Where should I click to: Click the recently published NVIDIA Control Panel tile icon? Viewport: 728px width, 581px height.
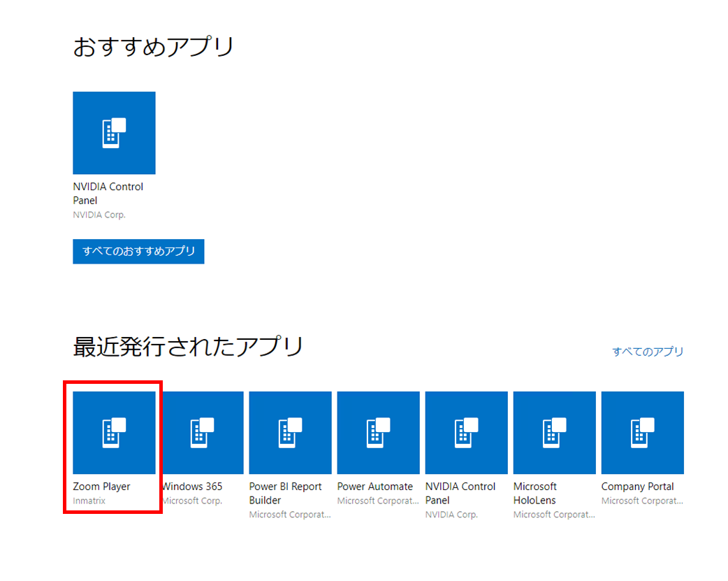pos(467,433)
